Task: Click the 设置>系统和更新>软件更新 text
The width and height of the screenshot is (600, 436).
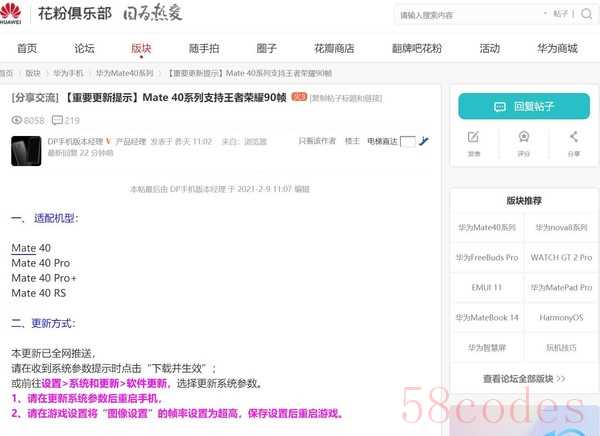Action: pyautogui.click(x=104, y=383)
